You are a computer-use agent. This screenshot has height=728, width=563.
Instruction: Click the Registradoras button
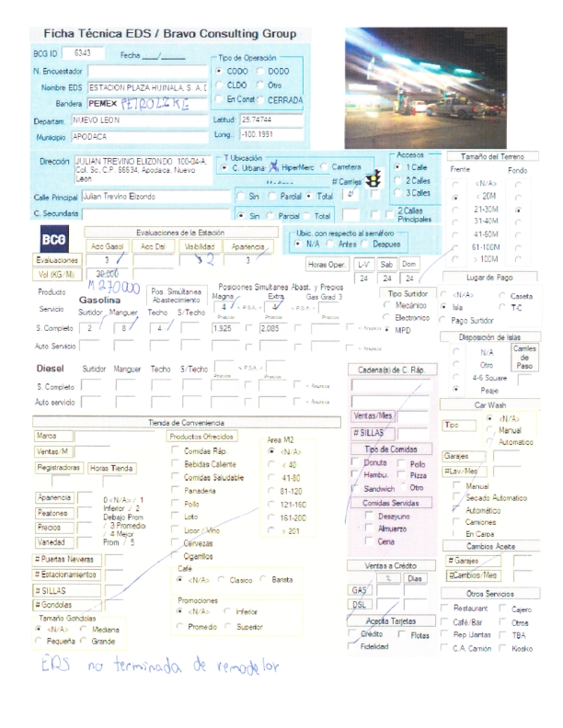(59, 468)
